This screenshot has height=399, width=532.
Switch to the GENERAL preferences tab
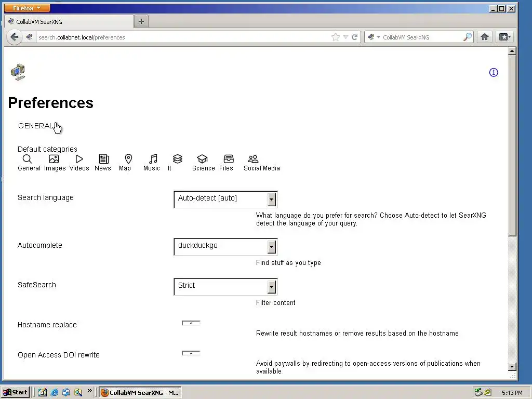pyautogui.click(x=35, y=126)
